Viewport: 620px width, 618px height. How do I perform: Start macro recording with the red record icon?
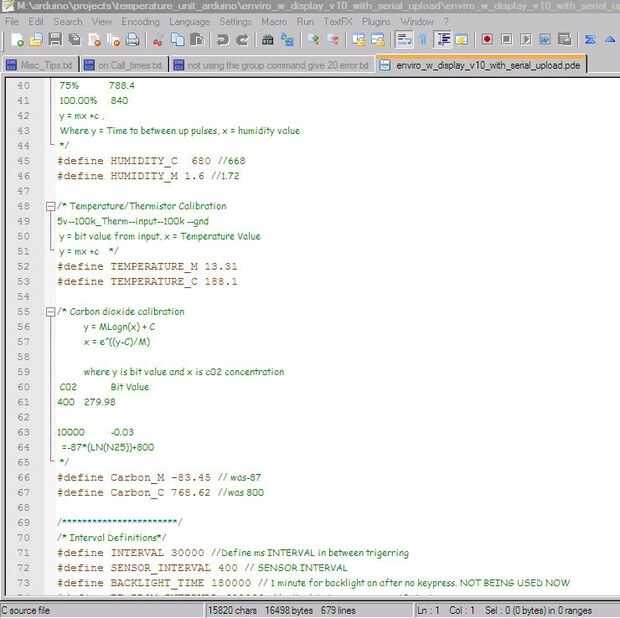487,40
